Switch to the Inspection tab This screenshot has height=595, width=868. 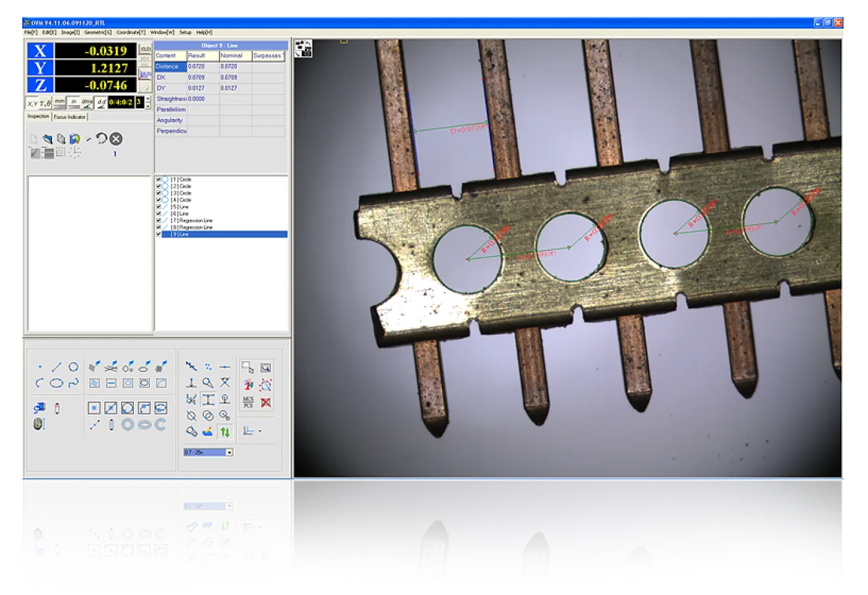[38, 116]
